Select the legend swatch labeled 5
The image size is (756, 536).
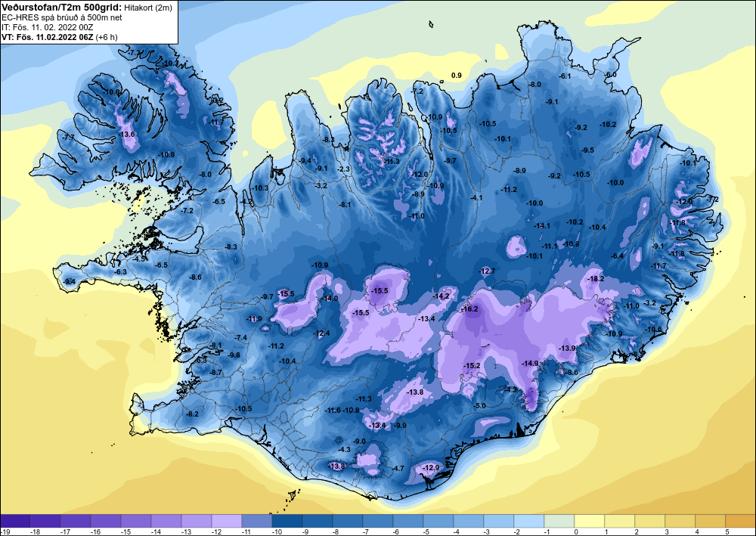[x=741, y=521]
